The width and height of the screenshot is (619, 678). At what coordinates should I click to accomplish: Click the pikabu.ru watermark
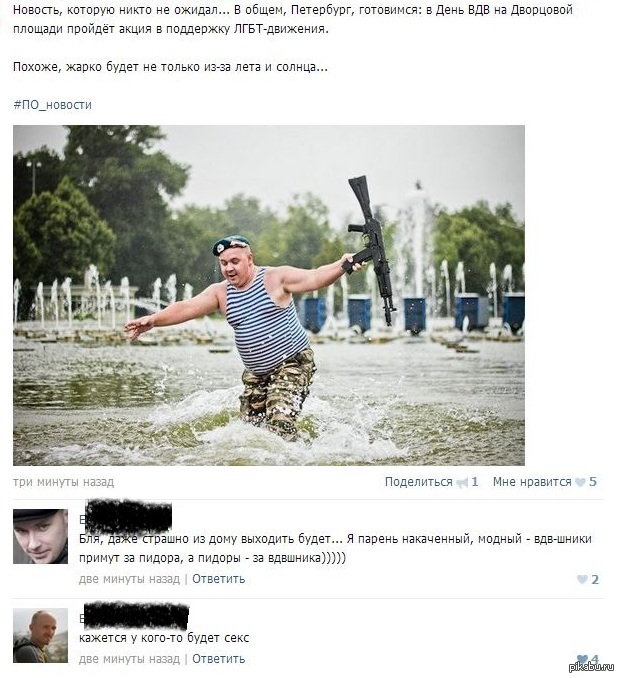click(591, 667)
